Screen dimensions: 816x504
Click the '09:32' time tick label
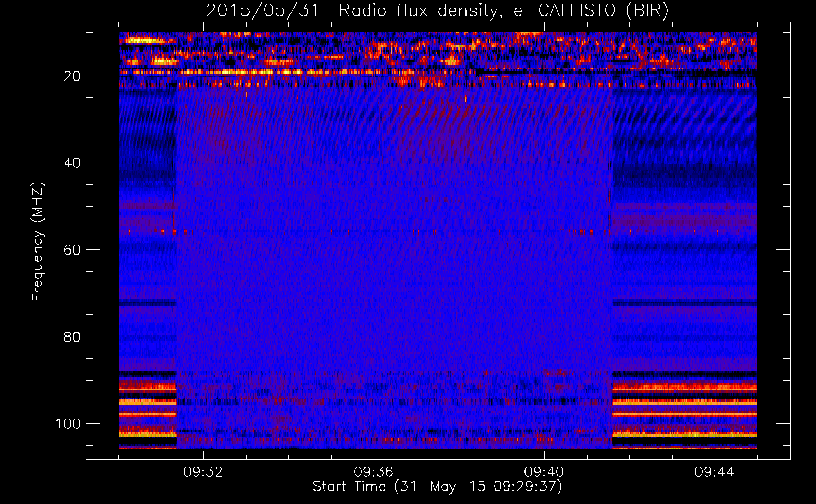click(x=203, y=472)
